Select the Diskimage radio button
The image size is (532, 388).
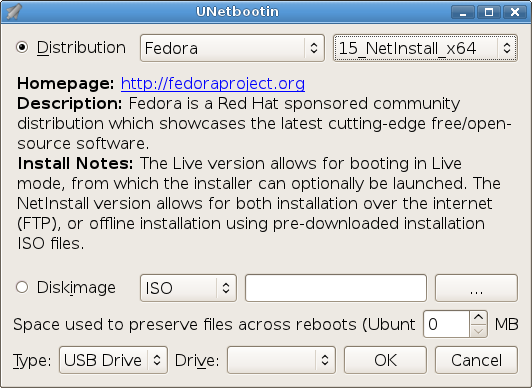22,287
